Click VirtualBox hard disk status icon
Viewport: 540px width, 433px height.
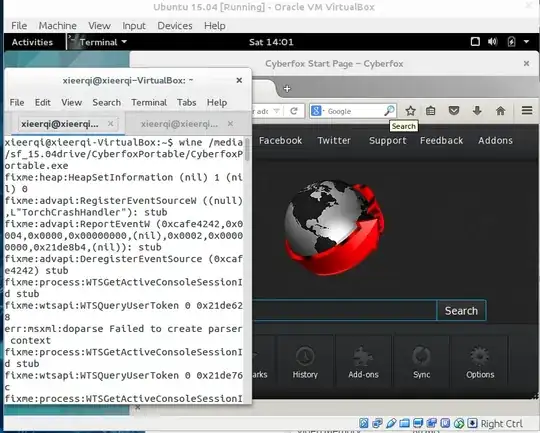[x=364, y=423]
